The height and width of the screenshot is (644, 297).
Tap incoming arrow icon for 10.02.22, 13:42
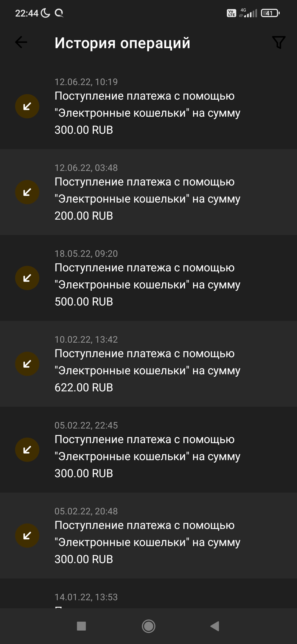[27, 364]
